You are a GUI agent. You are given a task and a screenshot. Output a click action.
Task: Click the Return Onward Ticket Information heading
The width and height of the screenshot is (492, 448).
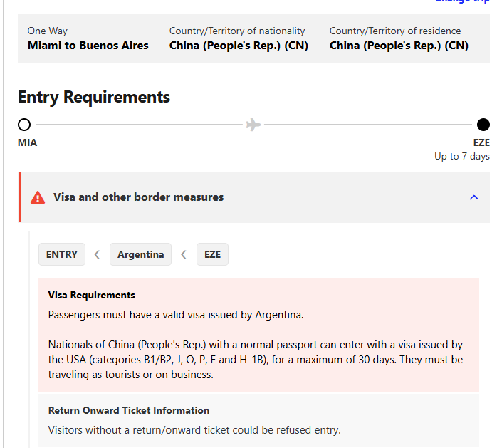click(x=129, y=410)
